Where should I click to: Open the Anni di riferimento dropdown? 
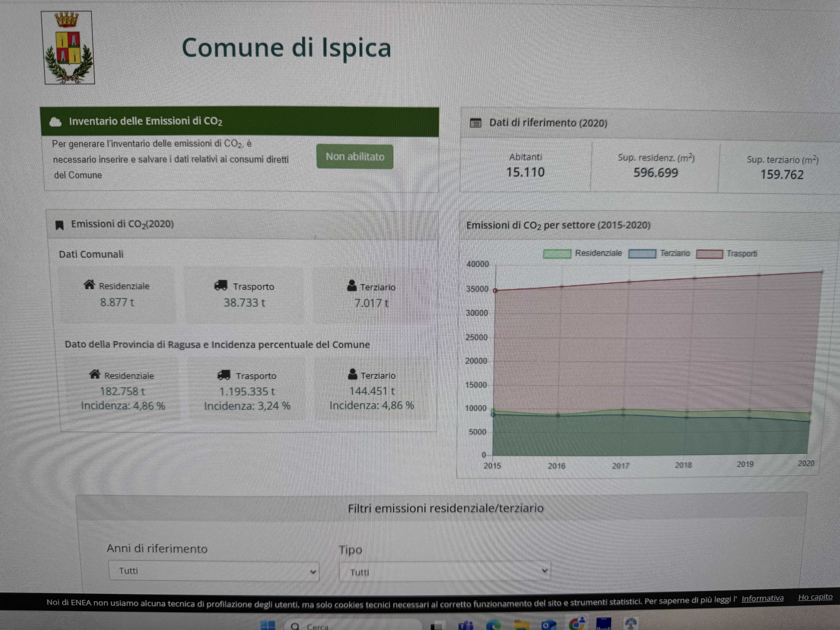click(x=214, y=571)
